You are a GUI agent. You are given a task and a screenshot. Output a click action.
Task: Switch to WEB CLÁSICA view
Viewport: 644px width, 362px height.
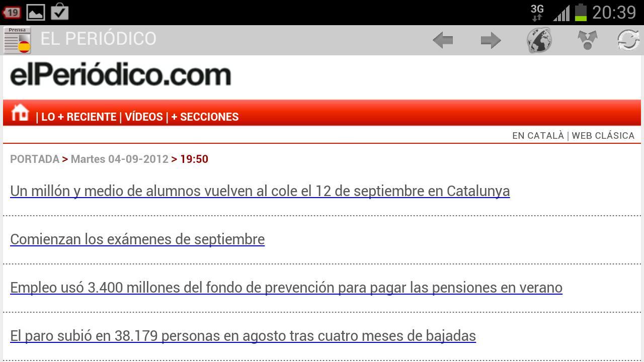[x=603, y=136]
